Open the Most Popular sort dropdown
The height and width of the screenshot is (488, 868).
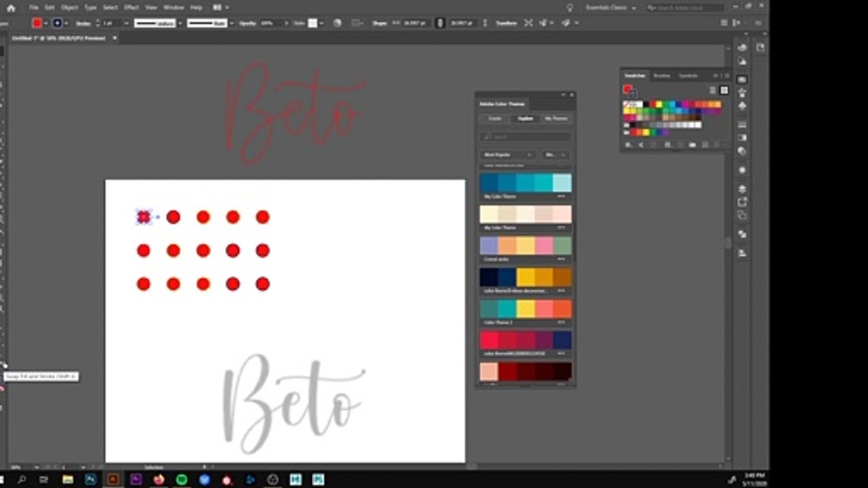(509, 155)
